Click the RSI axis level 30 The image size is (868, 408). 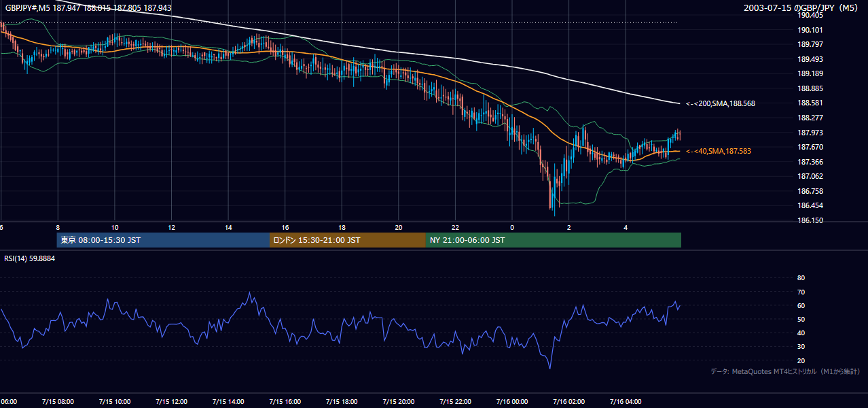(x=801, y=347)
